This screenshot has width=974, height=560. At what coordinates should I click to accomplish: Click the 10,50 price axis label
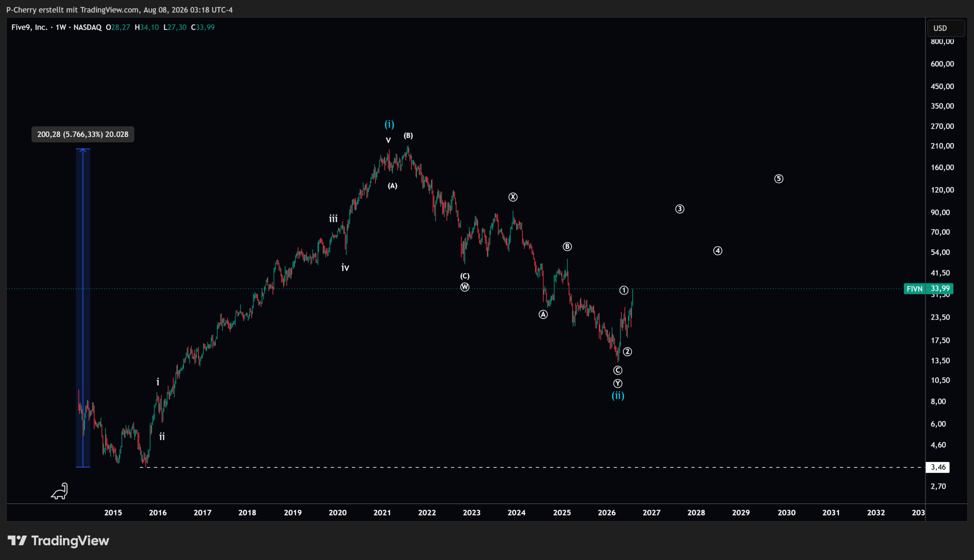click(940, 380)
